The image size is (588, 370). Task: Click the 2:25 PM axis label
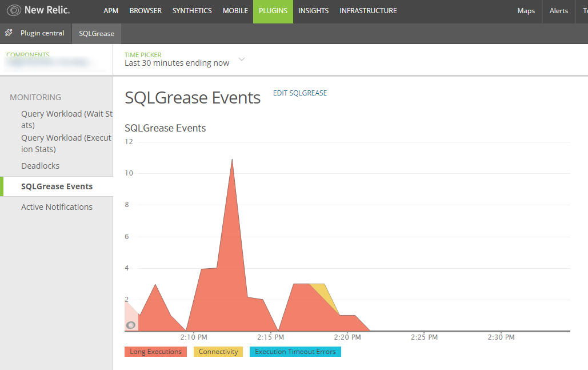tap(424, 337)
